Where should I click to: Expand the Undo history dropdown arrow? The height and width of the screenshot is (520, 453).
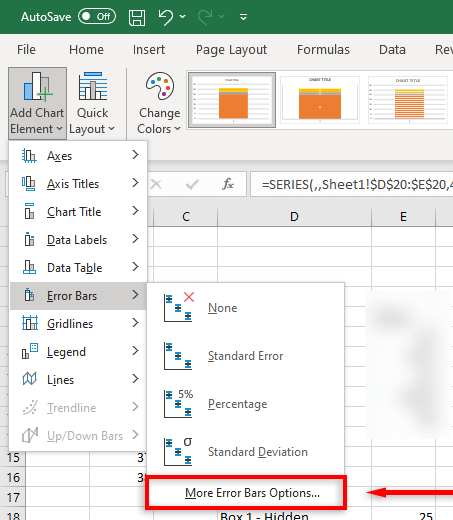coord(183,16)
